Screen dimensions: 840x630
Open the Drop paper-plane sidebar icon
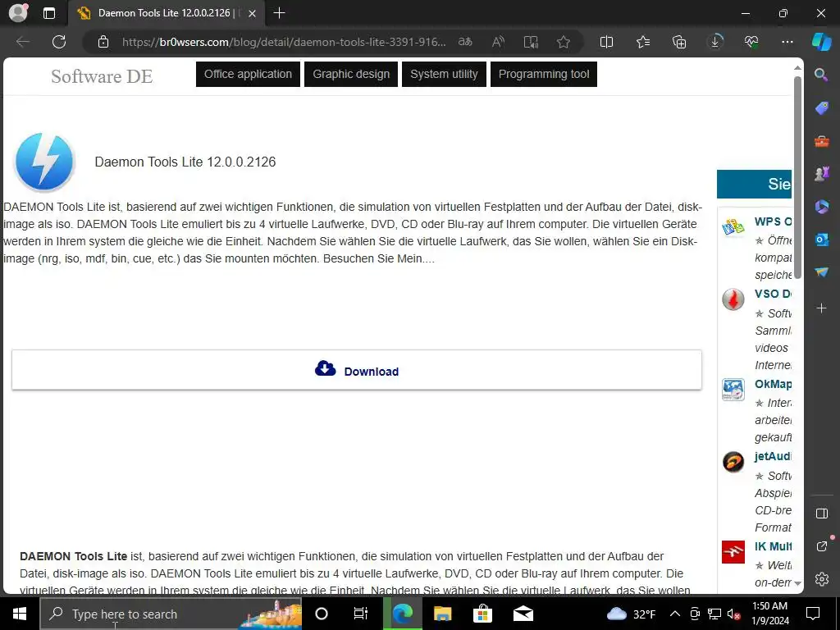821,272
